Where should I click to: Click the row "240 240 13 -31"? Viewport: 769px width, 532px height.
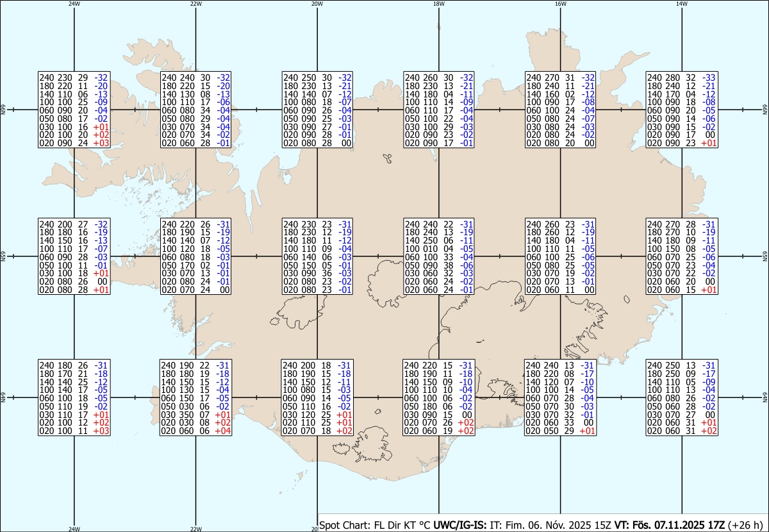click(561, 365)
